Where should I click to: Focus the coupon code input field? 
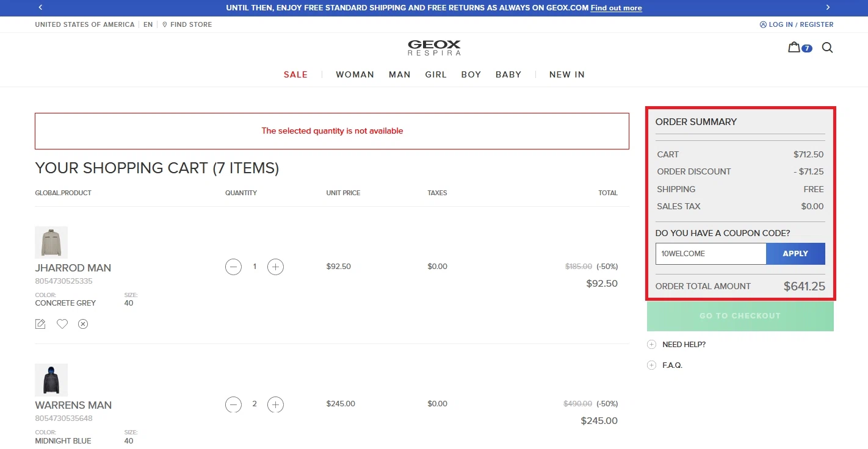pyautogui.click(x=711, y=254)
